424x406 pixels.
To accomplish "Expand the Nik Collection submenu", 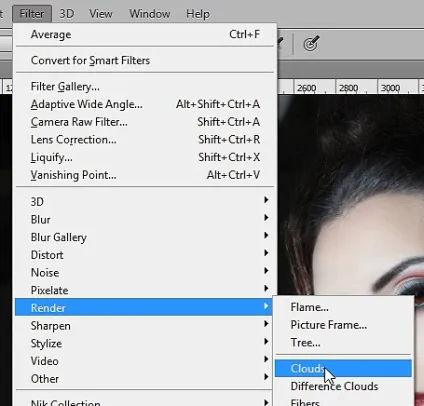I will pyautogui.click(x=145, y=402).
